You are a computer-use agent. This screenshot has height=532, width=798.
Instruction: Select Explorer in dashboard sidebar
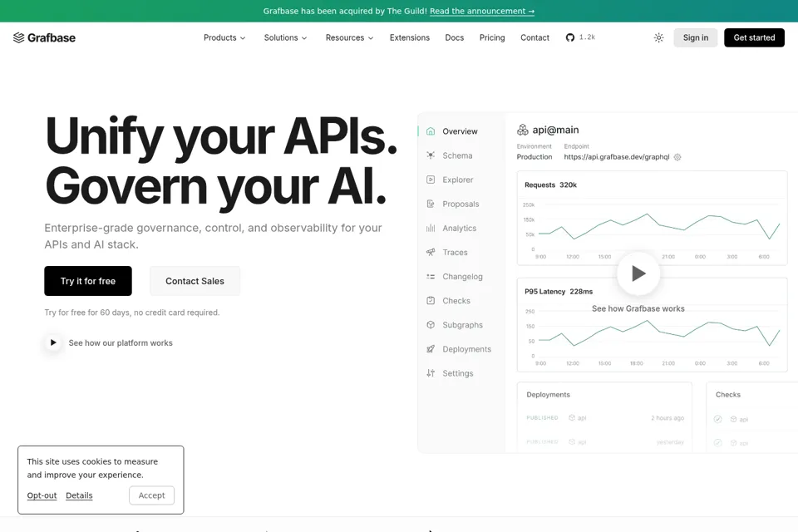(458, 180)
